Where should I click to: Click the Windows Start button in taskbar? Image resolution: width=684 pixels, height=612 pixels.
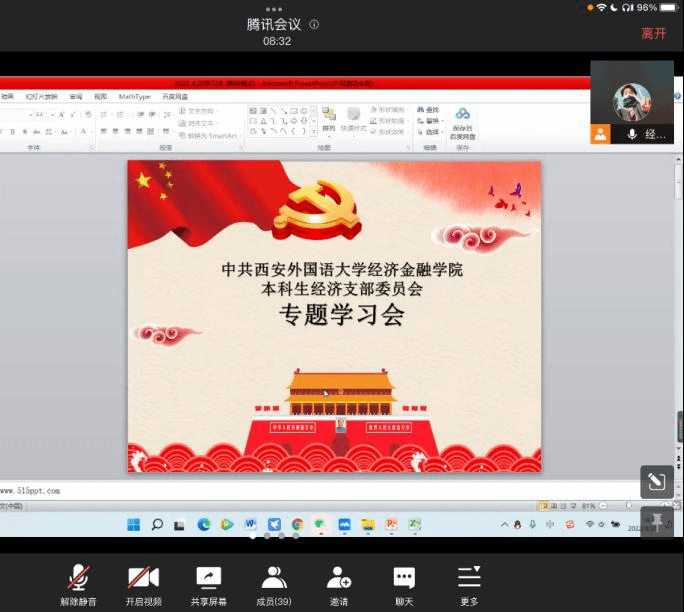pyautogui.click(x=133, y=524)
